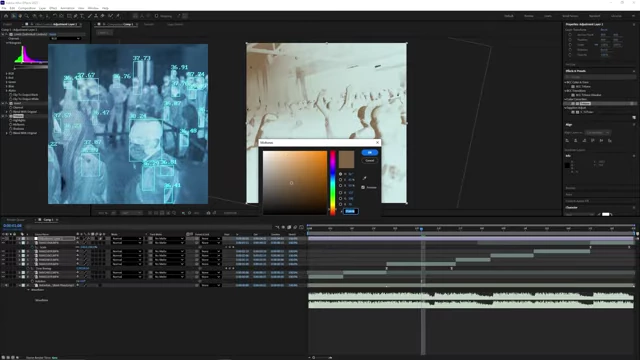Screen dimensions: 640x360
Task: Go to the Home screen icon
Action: tap(6, 16)
